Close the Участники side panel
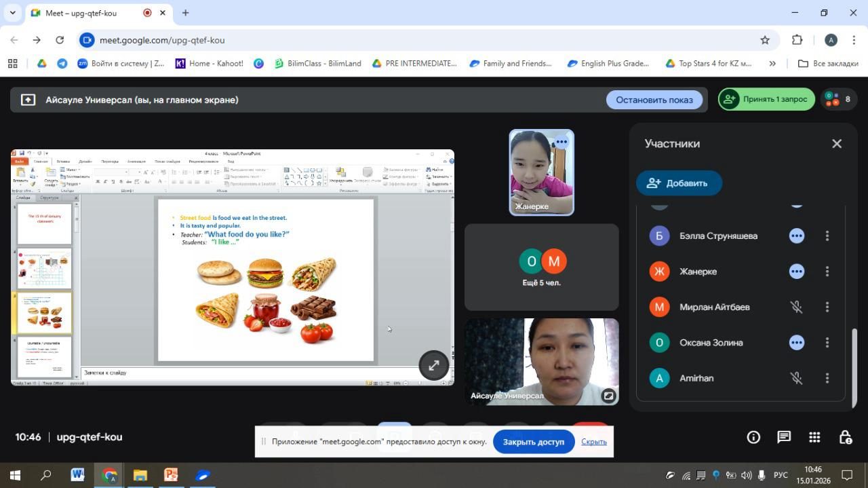868x488 pixels. tap(837, 143)
